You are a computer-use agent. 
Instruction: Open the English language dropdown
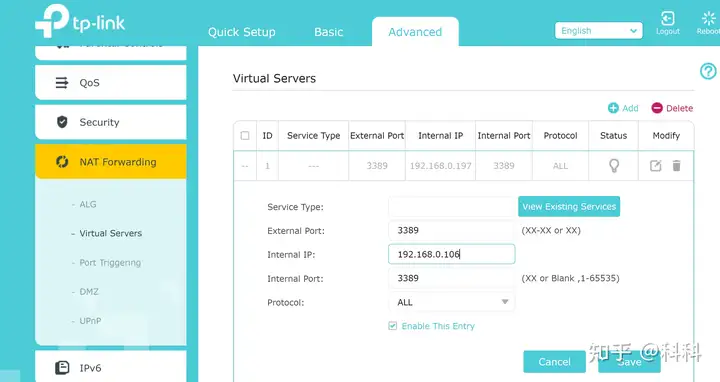click(598, 31)
